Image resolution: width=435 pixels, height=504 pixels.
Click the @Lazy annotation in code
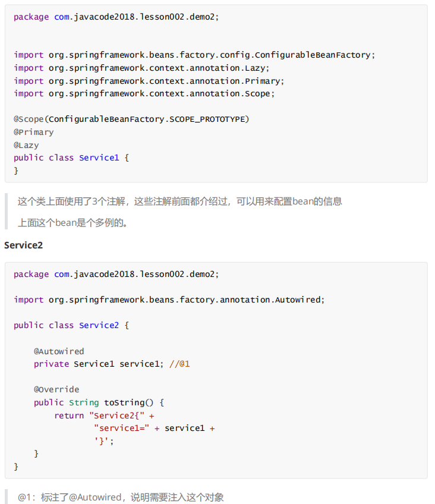click(x=27, y=145)
